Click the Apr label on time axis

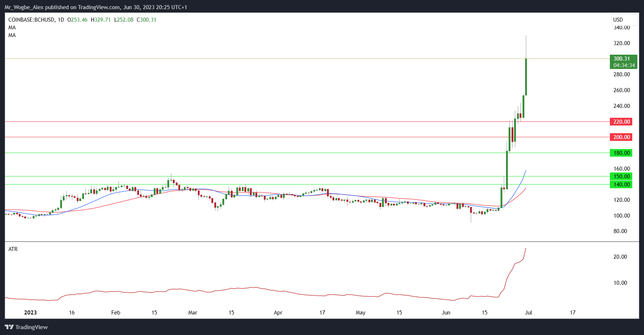(x=278, y=313)
